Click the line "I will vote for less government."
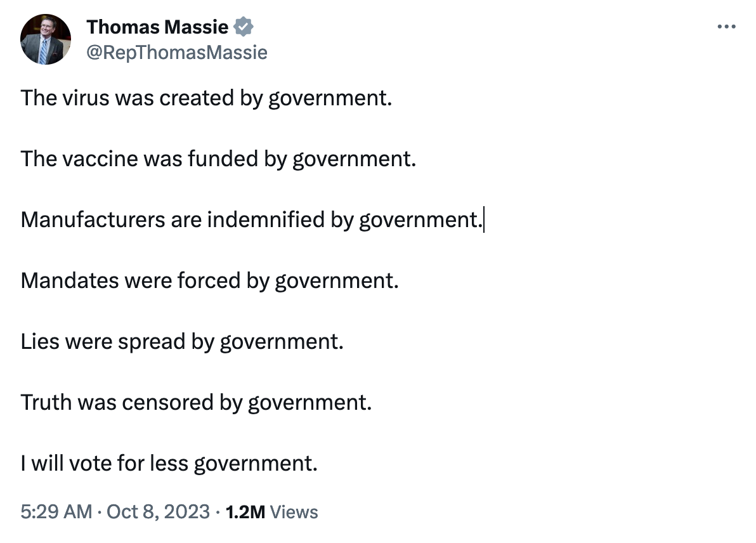 pyautogui.click(x=169, y=464)
